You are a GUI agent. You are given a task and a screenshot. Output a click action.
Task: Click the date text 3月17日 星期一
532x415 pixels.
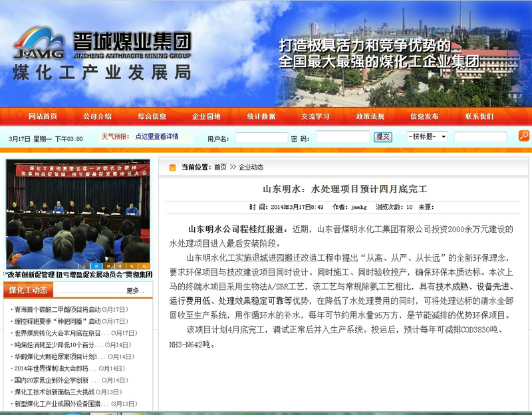(x=30, y=139)
